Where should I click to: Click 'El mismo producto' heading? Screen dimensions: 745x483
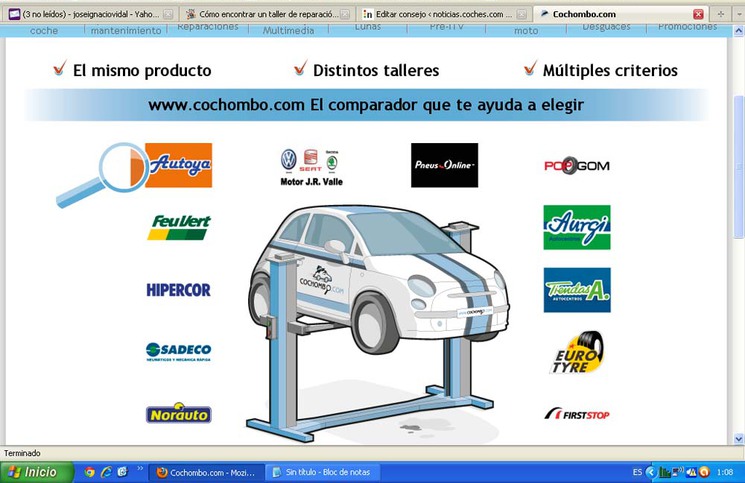tap(142, 71)
